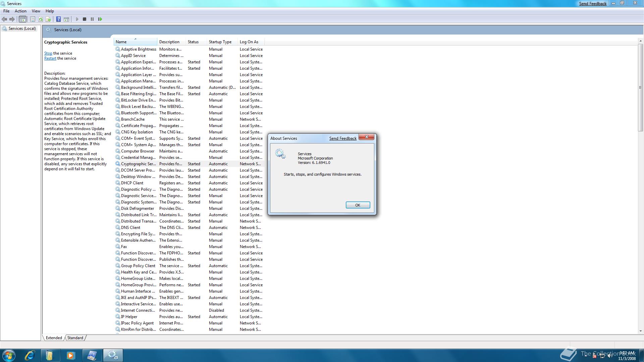
Task: Click the gear icon of Encrypting File System row
Action: click(x=118, y=234)
